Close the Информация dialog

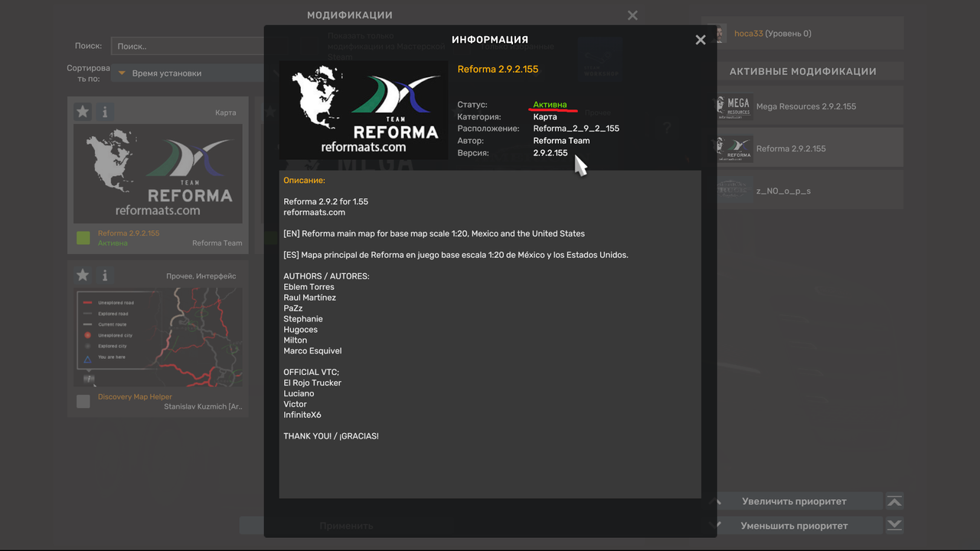pos(701,40)
